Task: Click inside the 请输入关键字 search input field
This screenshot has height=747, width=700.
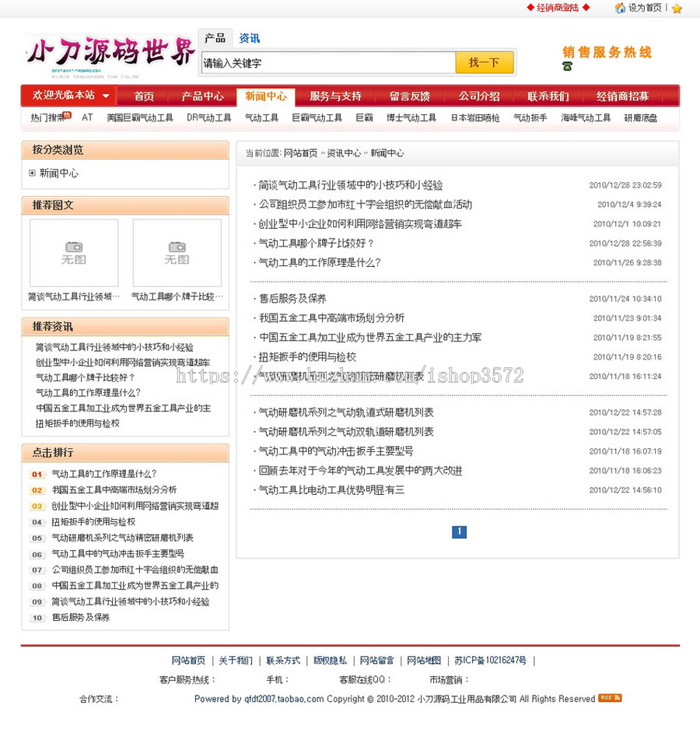Action: click(x=327, y=61)
